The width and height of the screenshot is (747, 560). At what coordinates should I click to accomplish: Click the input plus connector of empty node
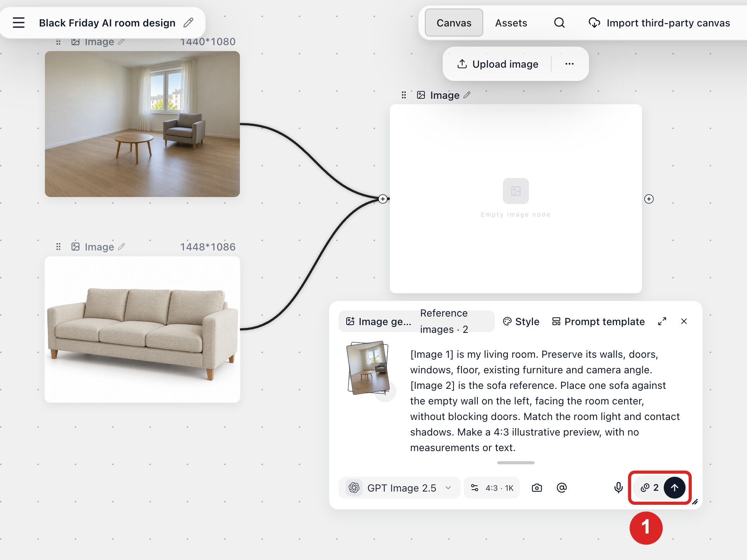coord(383,199)
